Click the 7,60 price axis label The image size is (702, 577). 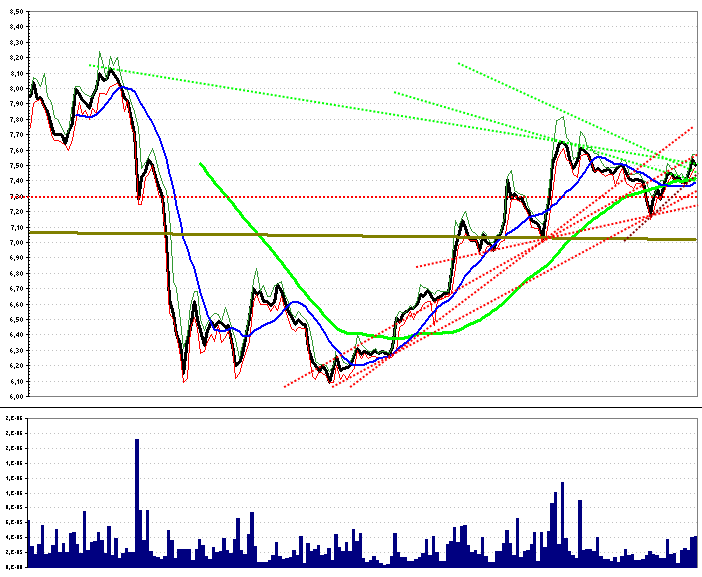coord(16,150)
